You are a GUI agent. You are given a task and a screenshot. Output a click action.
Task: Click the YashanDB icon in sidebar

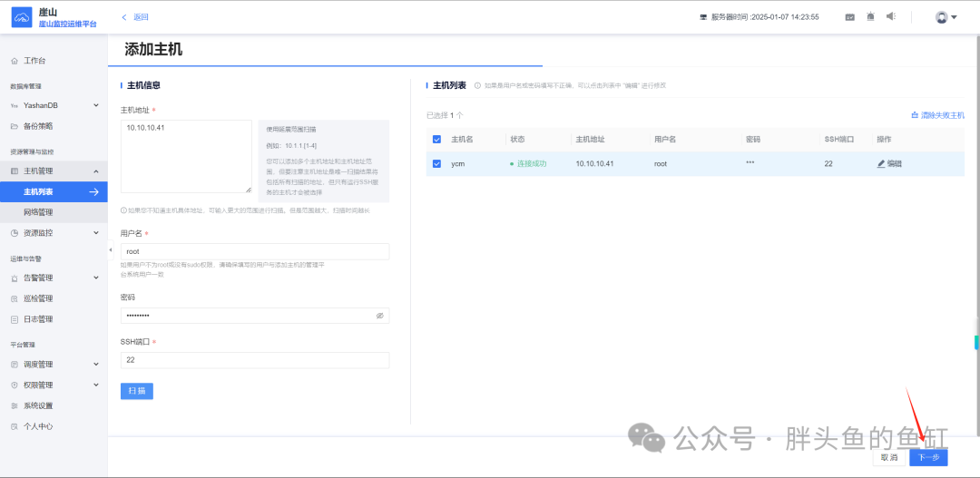pos(15,105)
